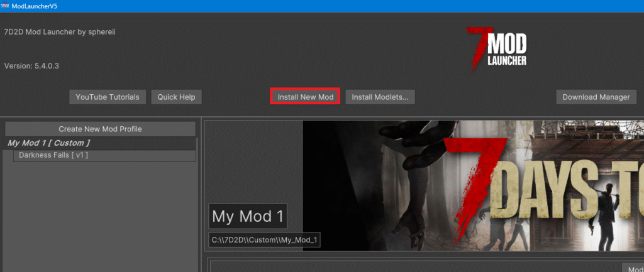This screenshot has height=272, width=644.
Task: Click the ModLauncherV5 title bar icon
Action: (x=5, y=6)
